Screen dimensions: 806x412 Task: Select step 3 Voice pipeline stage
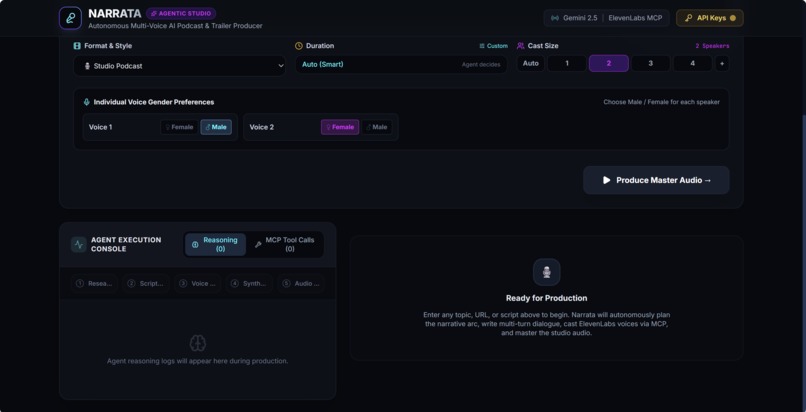198,284
